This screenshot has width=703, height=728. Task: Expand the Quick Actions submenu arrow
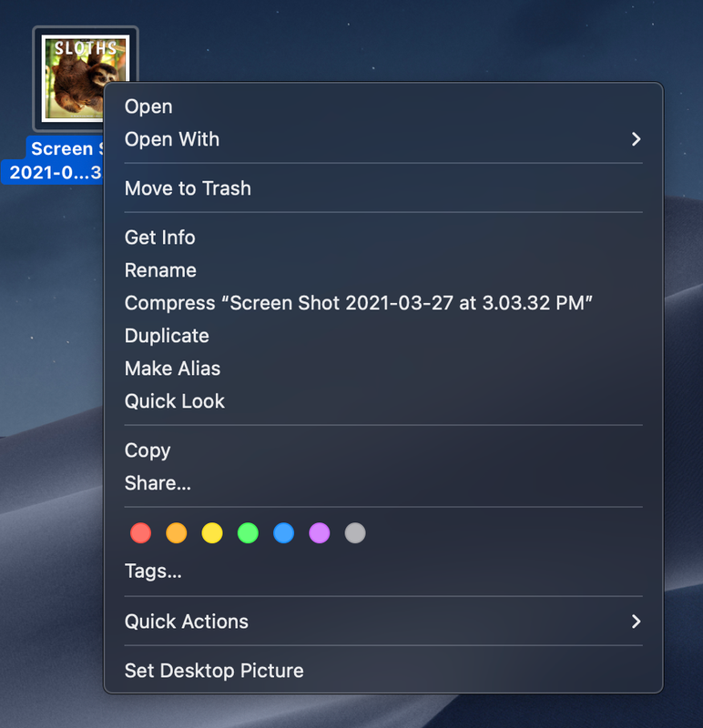click(636, 622)
